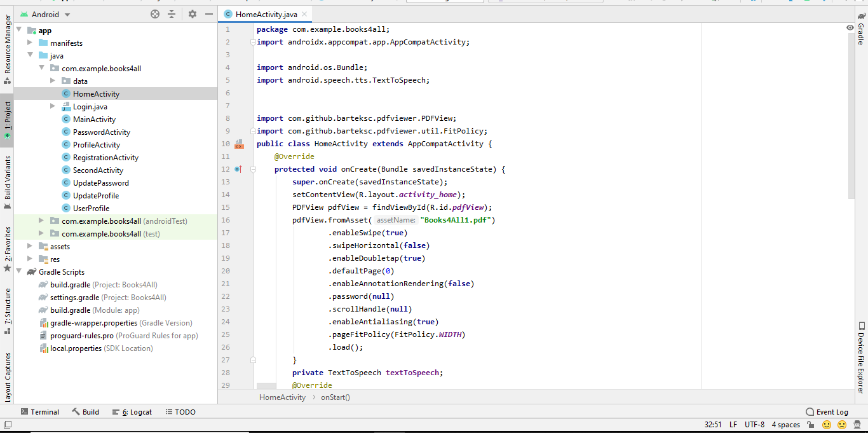Toggle read-only lock in the status bar
868x433 pixels.
click(x=809, y=424)
